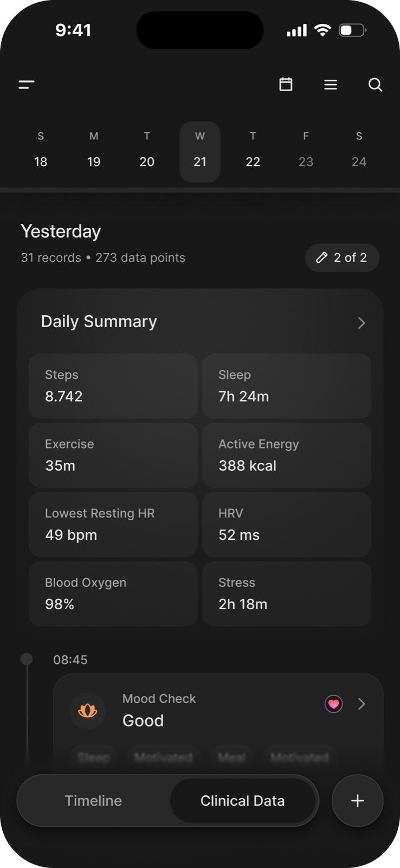Open the side menu icon

(27, 85)
